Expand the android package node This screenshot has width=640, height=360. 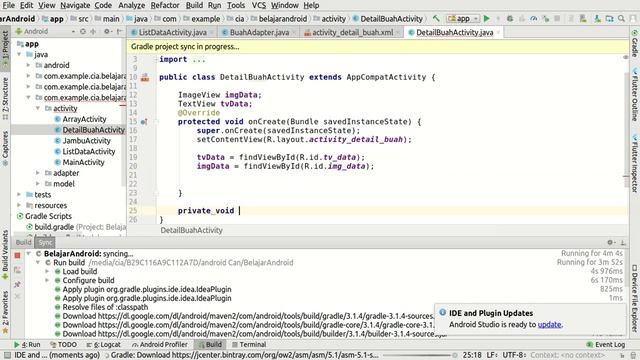tap(28, 65)
